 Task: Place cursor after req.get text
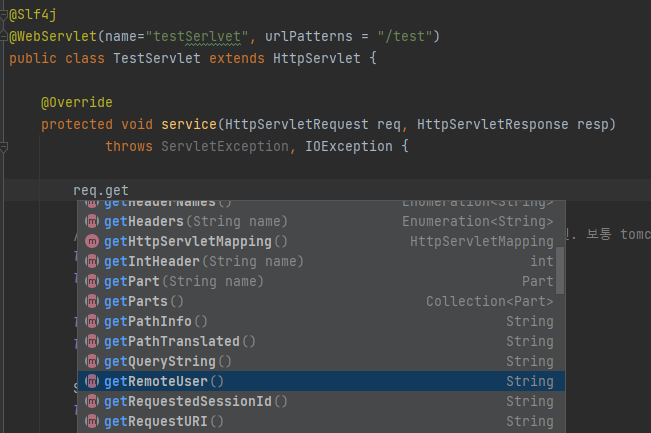pyautogui.click(x=129, y=191)
